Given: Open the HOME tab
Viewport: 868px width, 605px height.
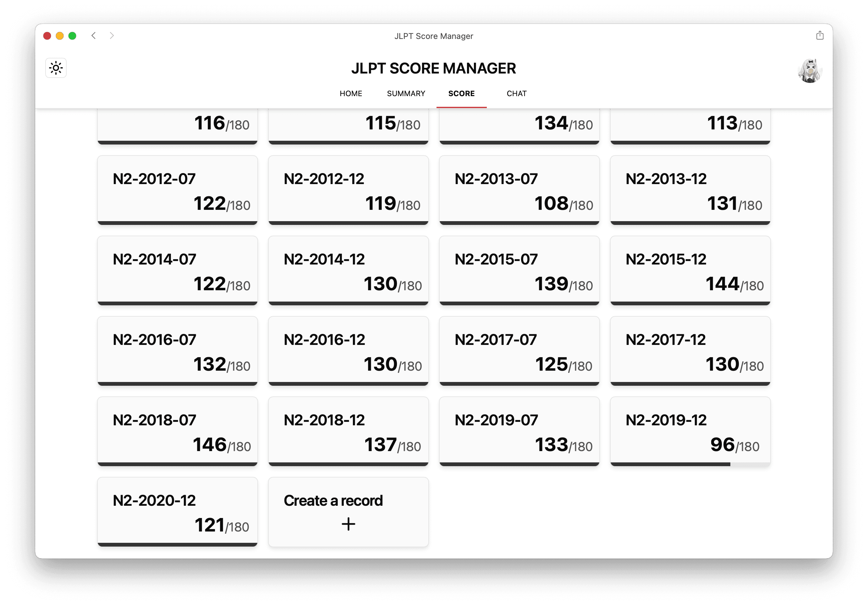Looking at the screenshot, I should click(x=349, y=93).
